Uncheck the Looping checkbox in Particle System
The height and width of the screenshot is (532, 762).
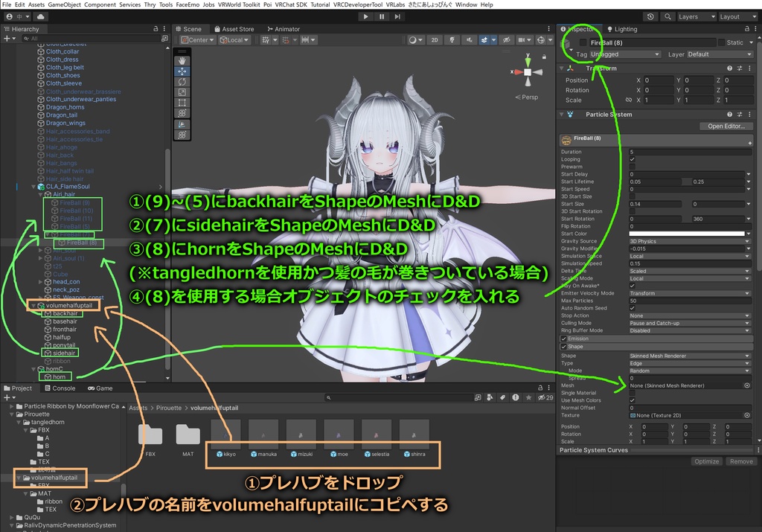[x=633, y=159]
